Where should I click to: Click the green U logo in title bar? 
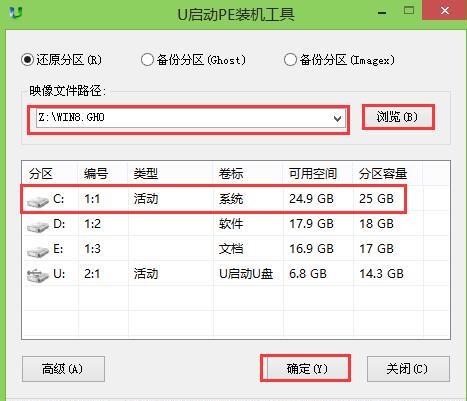click(16, 13)
